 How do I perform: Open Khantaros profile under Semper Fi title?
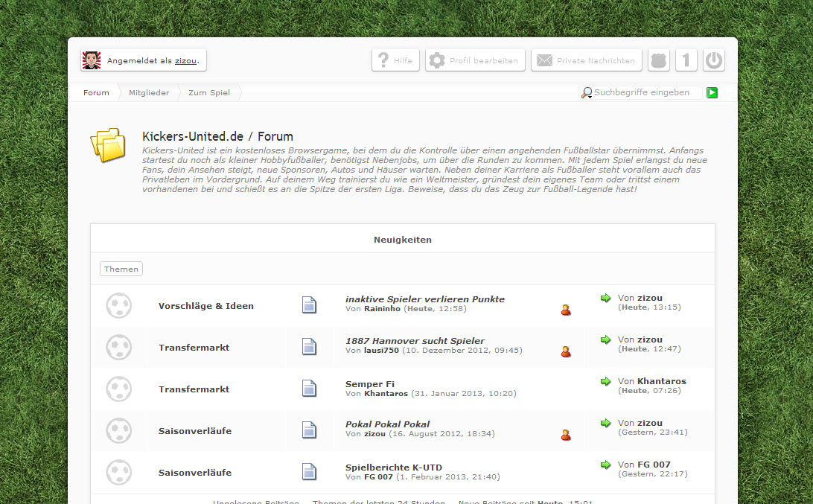386,394
